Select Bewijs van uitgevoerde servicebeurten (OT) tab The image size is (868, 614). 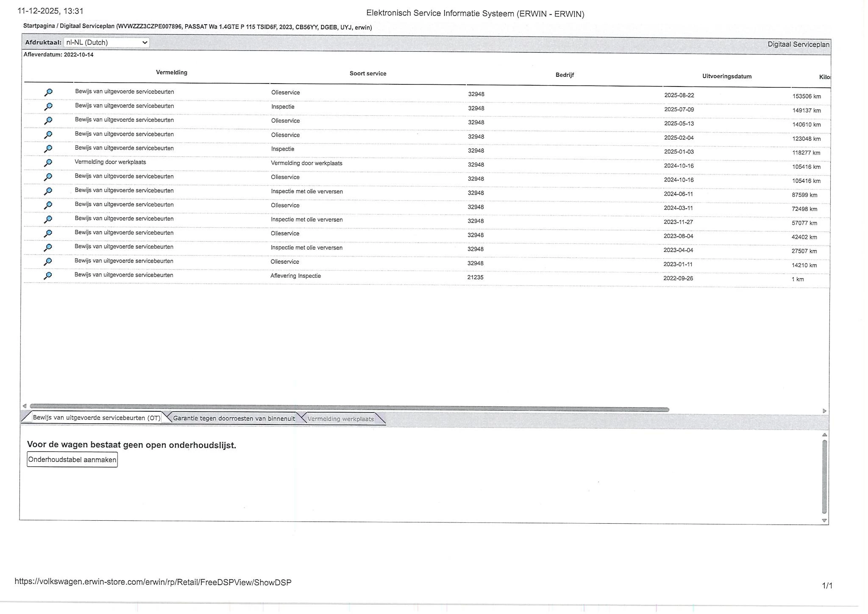(x=96, y=418)
